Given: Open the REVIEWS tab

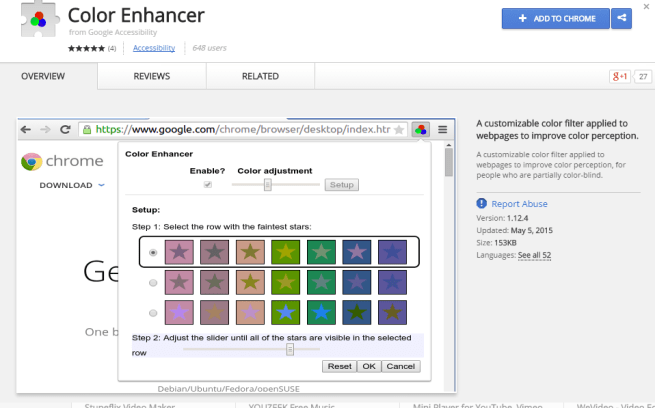Looking at the screenshot, I should click(152, 76).
